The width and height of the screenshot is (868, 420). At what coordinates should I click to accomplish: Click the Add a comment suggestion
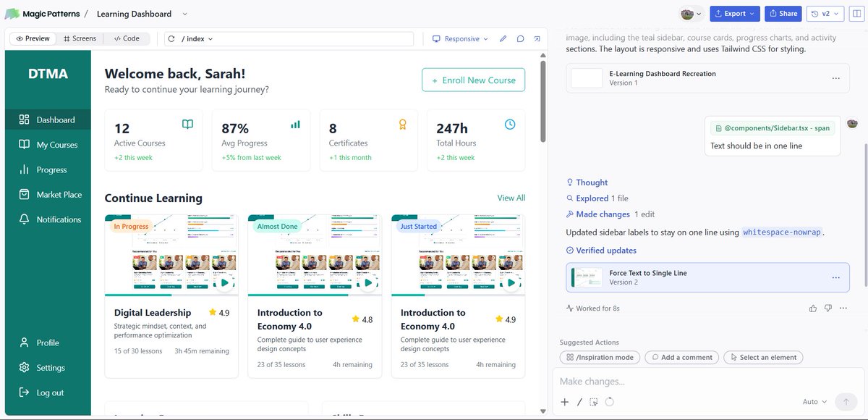682,357
